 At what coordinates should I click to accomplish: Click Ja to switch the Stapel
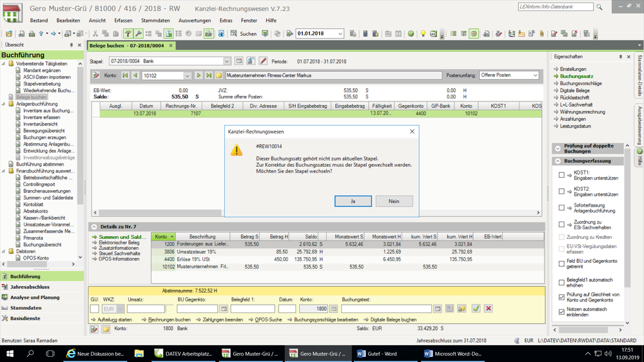click(353, 201)
